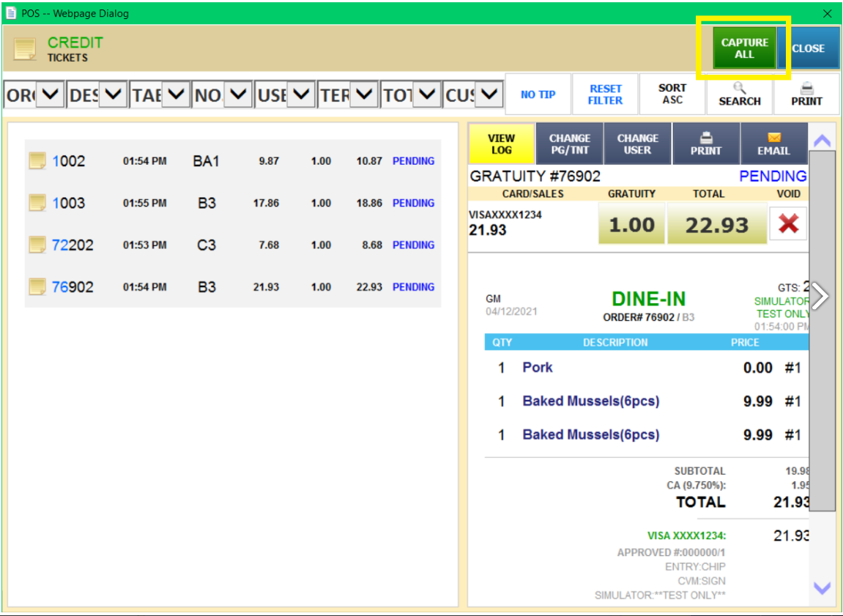Click the down arrow below receipt scrollbar
The image size is (843, 616).
[822, 588]
